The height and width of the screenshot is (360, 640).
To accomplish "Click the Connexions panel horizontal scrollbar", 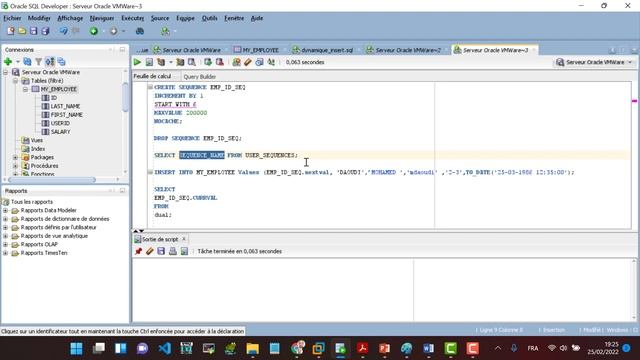I will 51,180.
